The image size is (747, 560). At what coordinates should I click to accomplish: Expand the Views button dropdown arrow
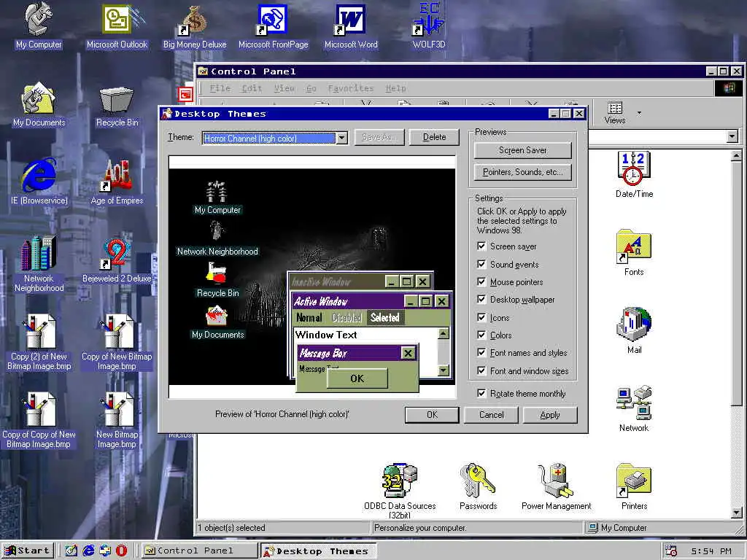point(639,113)
